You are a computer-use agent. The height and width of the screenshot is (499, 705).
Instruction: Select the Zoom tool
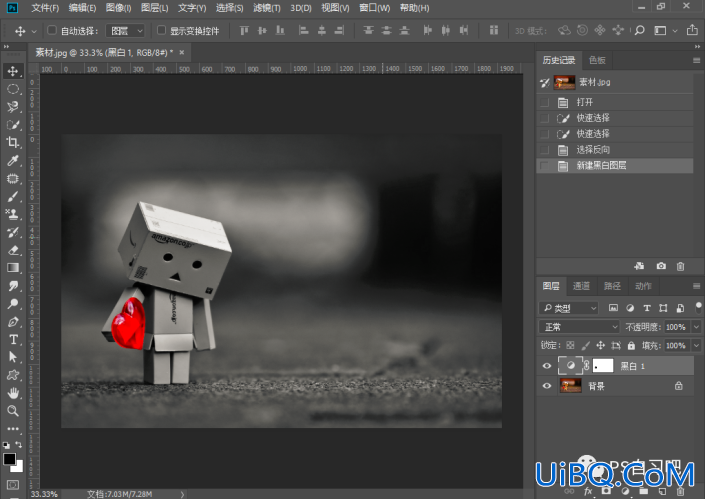point(13,410)
